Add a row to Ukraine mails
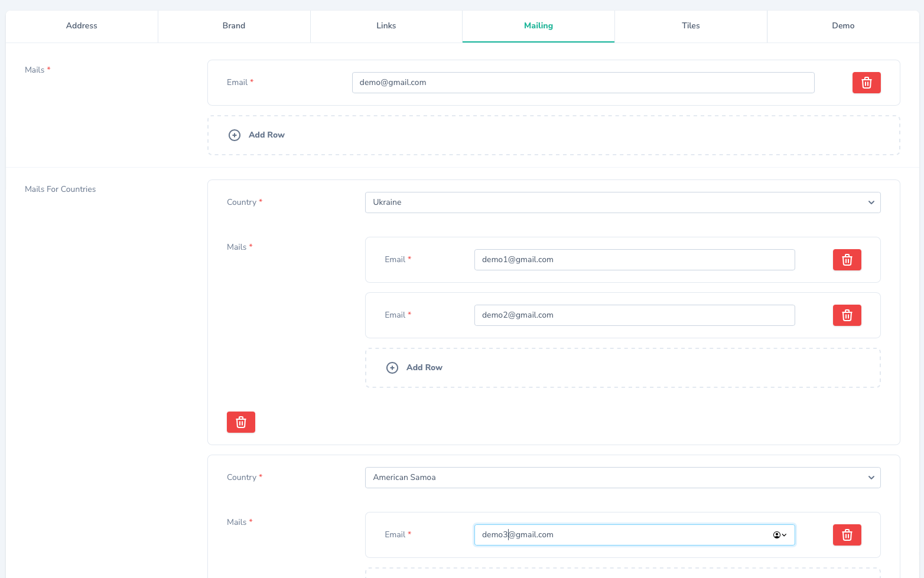This screenshot has height=578, width=924. (623, 368)
